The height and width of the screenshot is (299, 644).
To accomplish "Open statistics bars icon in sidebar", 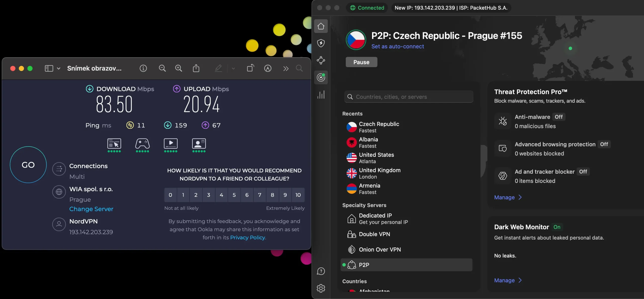I will click(321, 95).
